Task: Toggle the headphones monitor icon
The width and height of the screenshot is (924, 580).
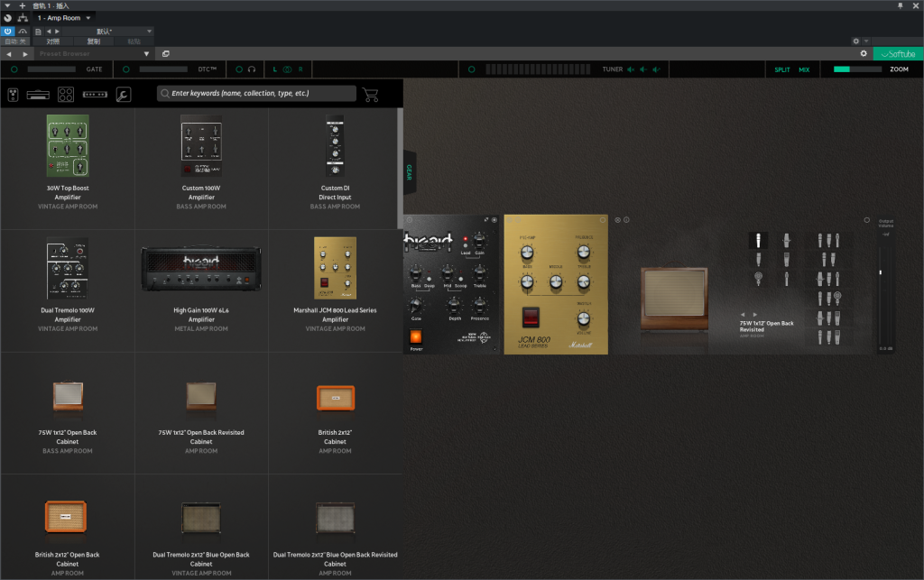Action: [x=252, y=69]
